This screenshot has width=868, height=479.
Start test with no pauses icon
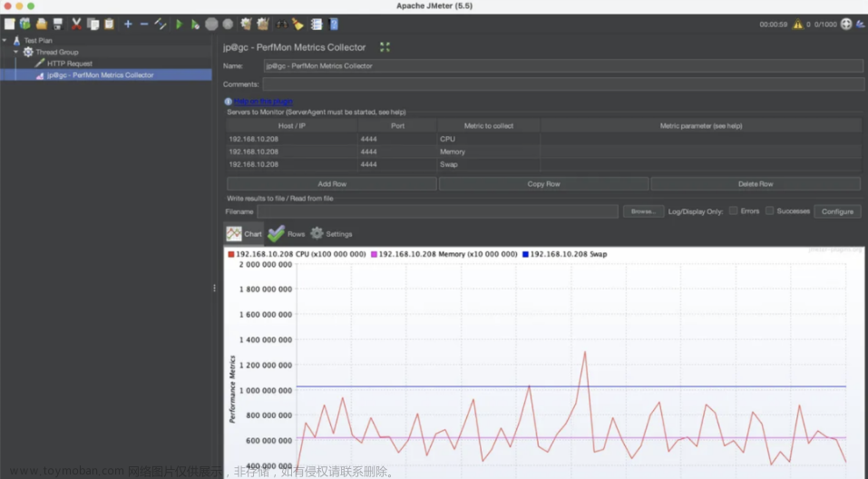pos(195,24)
